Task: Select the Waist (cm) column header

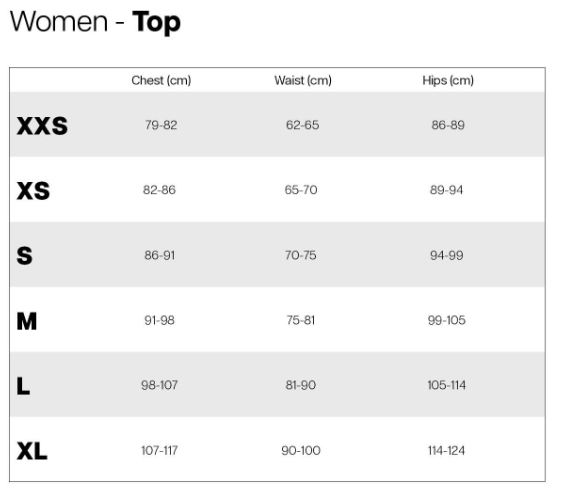Action: pyautogui.click(x=303, y=80)
